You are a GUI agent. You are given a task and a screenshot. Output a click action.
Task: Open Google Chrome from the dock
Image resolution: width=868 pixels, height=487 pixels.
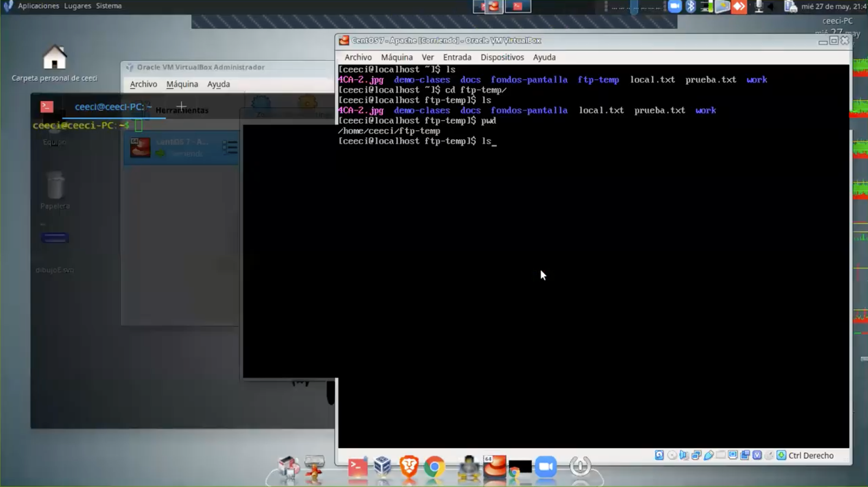coord(434,467)
